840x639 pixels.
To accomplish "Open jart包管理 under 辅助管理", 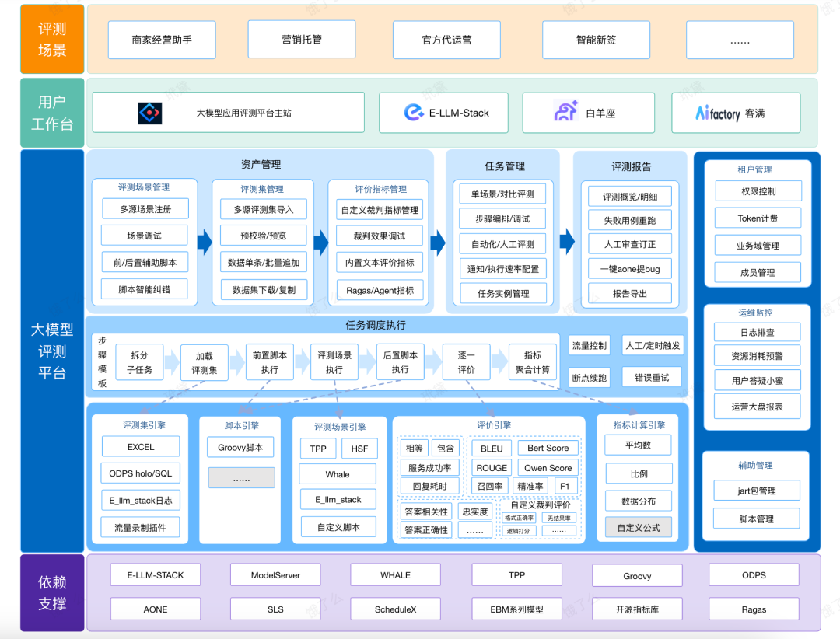I will 756,491.
